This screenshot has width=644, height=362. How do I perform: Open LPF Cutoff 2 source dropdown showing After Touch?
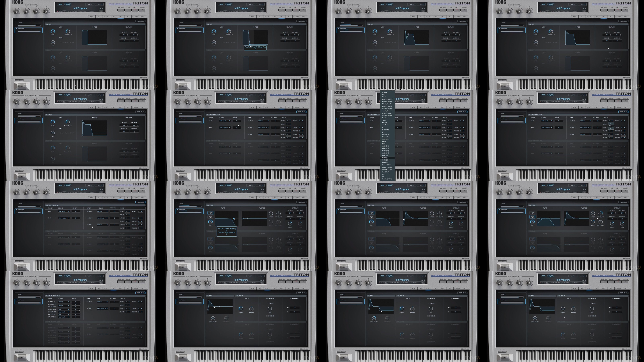(x=64, y=312)
